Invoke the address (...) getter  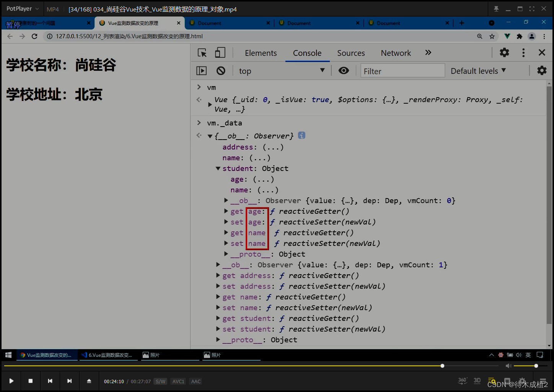pos(273,147)
